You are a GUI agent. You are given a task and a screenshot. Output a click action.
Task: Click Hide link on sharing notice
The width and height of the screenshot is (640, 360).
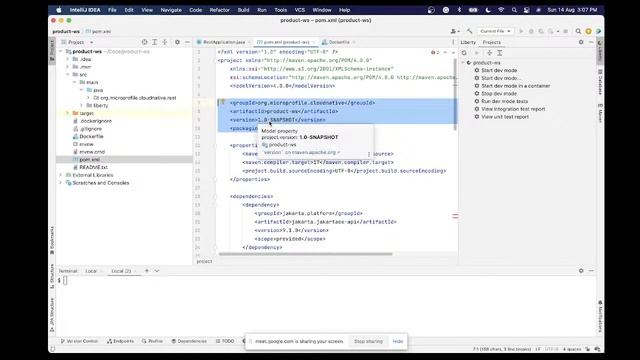[398, 341]
